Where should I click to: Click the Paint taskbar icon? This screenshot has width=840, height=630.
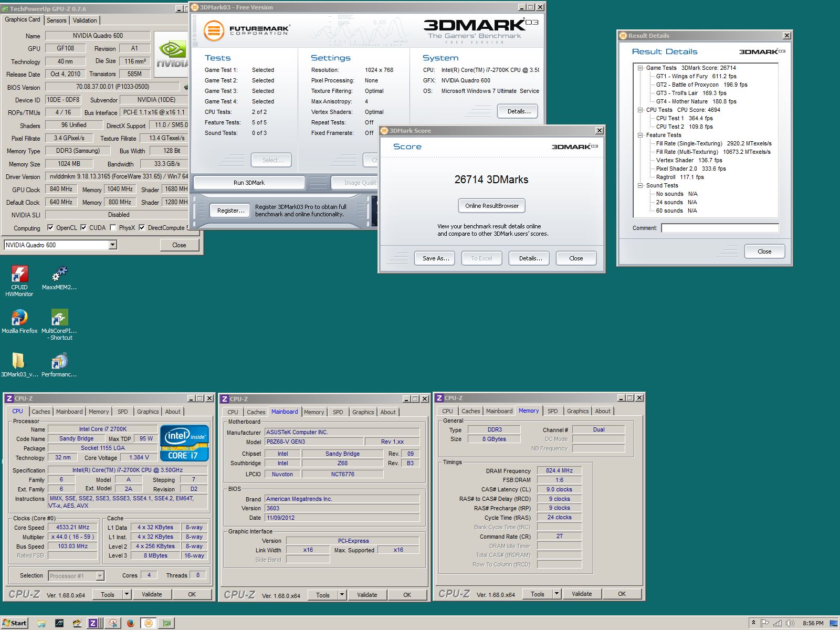coord(77,623)
